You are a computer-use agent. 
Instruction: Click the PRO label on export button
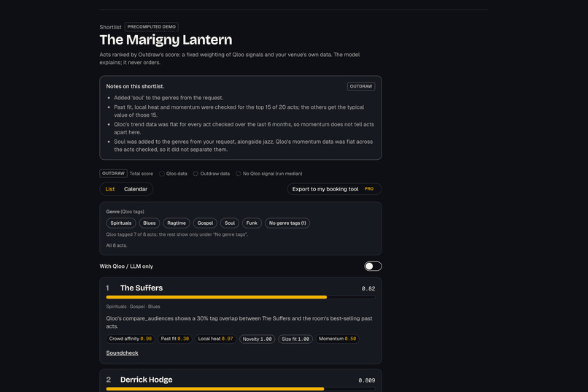click(369, 188)
